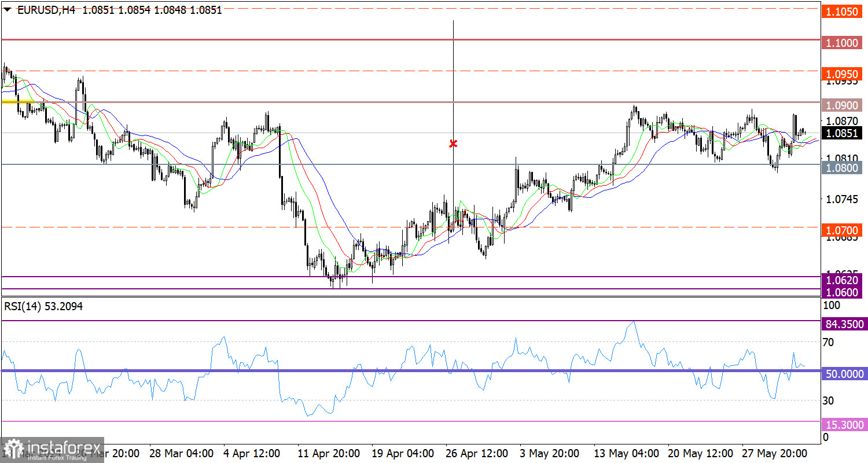868x463 pixels.
Task: Click the RSI scale value 30
Action: click(x=828, y=400)
